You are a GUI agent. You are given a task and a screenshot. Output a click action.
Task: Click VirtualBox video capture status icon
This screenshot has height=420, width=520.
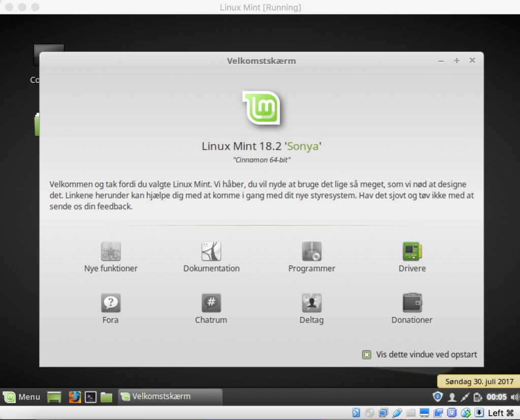pos(438,413)
